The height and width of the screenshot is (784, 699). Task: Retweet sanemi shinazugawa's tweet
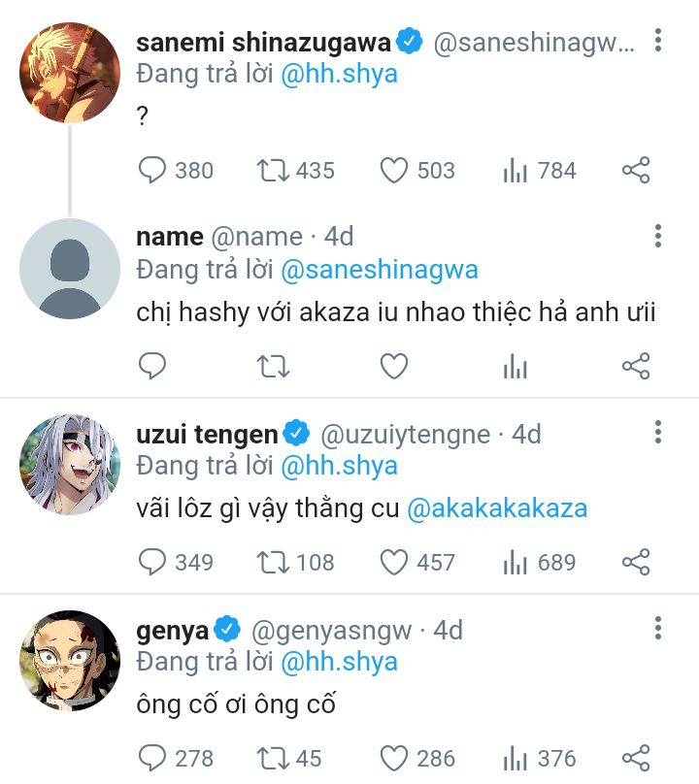273,172
